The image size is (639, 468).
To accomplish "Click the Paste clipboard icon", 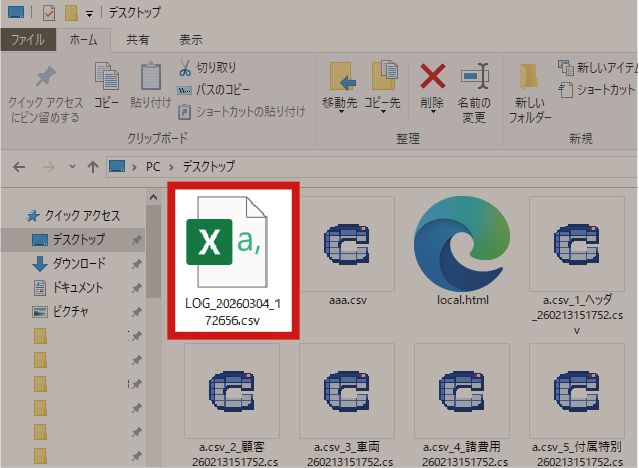I will point(150,77).
